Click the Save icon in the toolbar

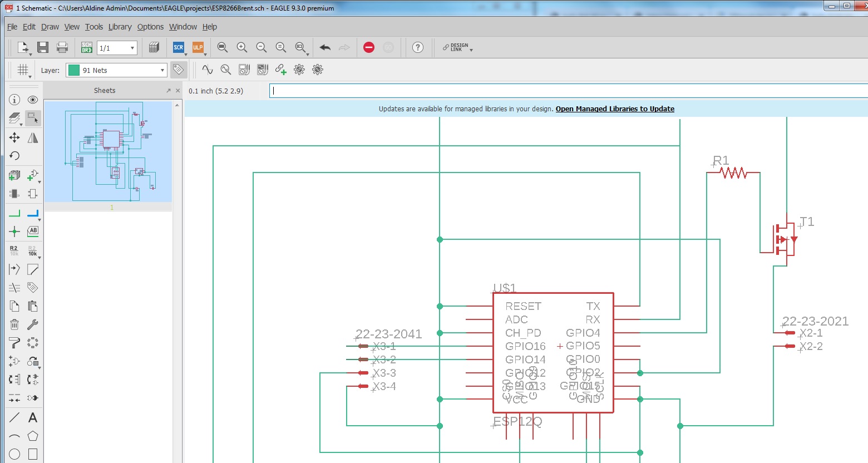pyautogui.click(x=43, y=48)
